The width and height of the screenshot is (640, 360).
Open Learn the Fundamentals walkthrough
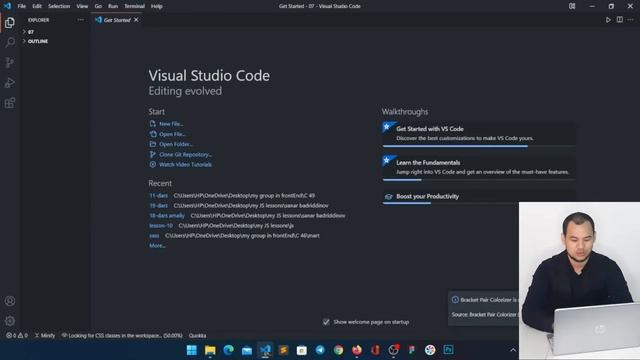pos(479,167)
